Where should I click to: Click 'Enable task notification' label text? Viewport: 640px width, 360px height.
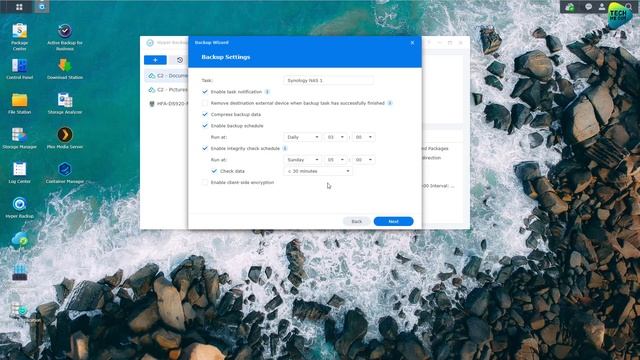pos(236,92)
